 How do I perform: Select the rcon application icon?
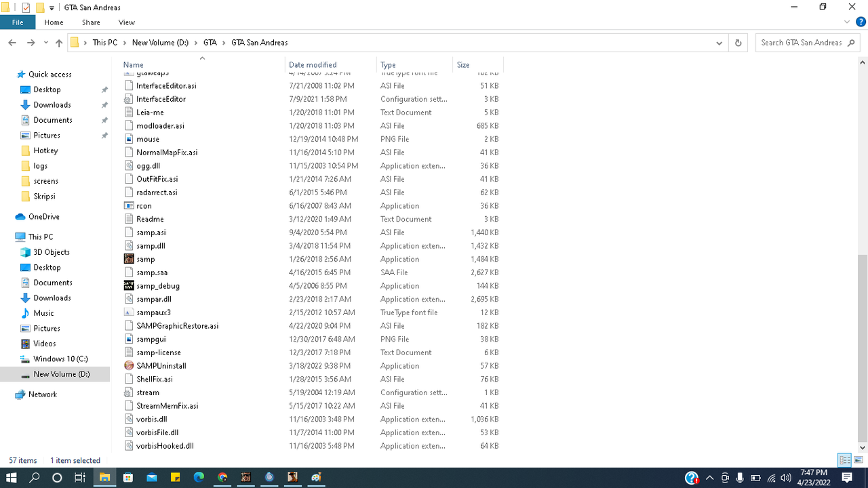(x=129, y=205)
